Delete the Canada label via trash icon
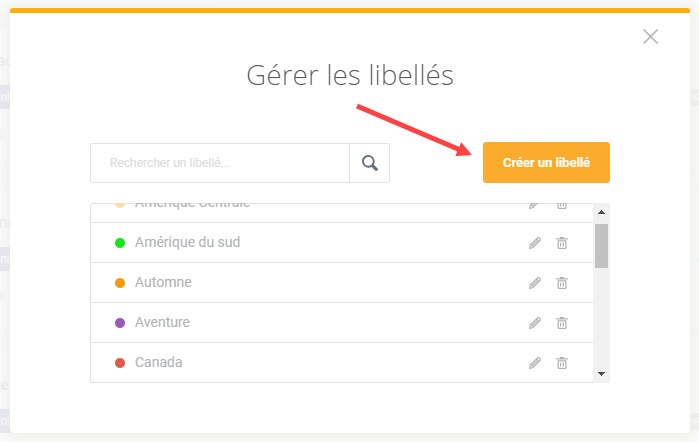This screenshot has width=699, height=442. coord(562,363)
